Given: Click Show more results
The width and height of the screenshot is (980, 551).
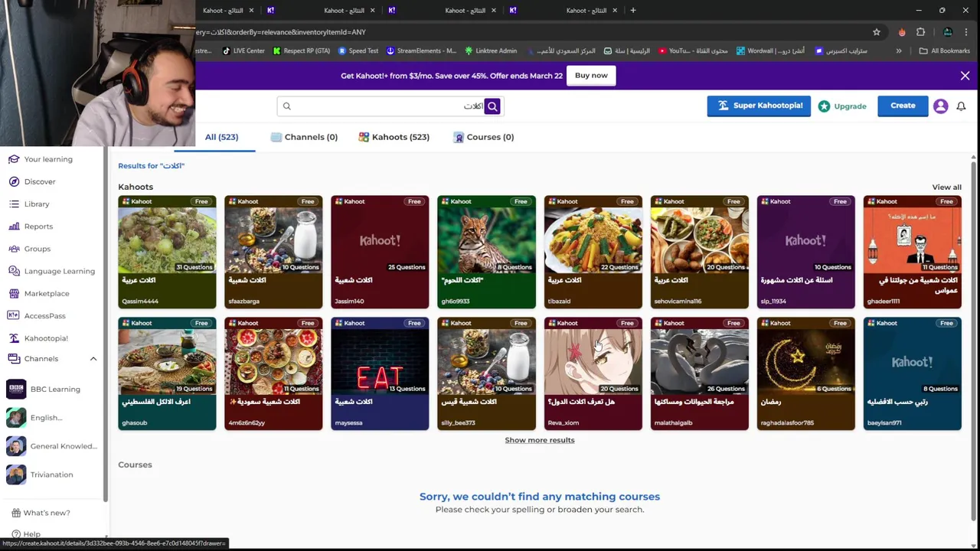Looking at the screenshot, I should tap(540, 440).
